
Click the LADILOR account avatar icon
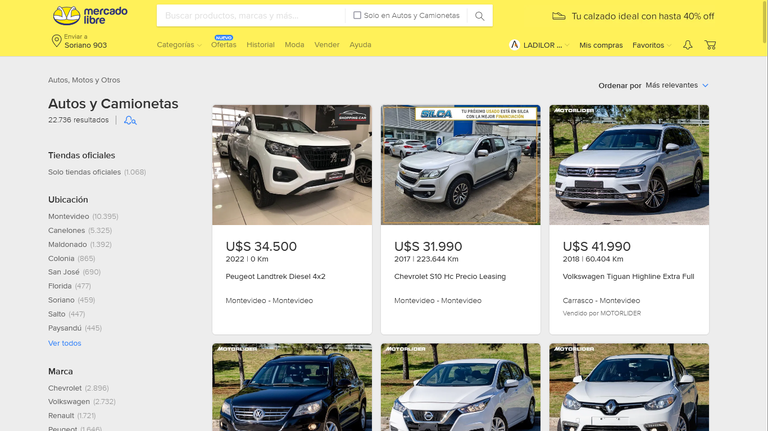514,45
